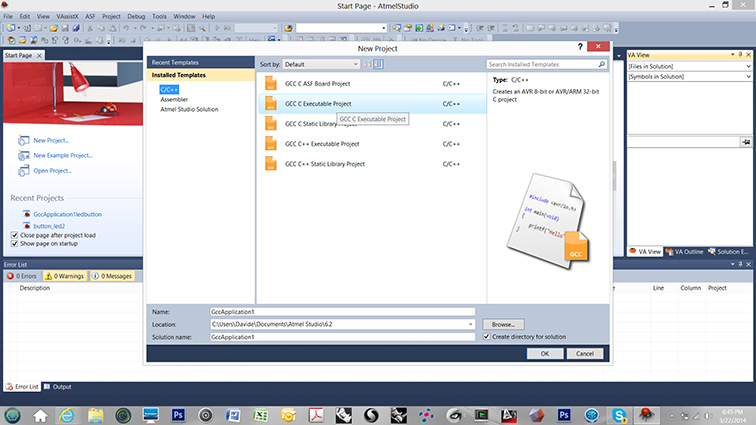This screenshot has height=425, width=756.
Task: Open Excel from the taskbar
Action: click(x=261, y=415)
